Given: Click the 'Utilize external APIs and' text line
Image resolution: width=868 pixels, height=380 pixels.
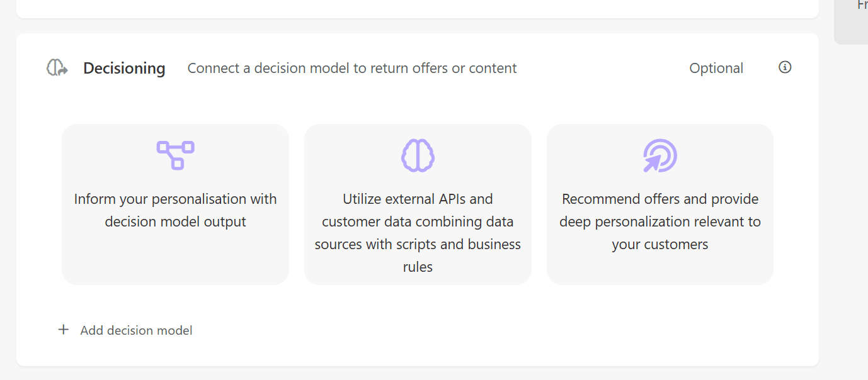Looking at the screenshot, I should (418, 199).
